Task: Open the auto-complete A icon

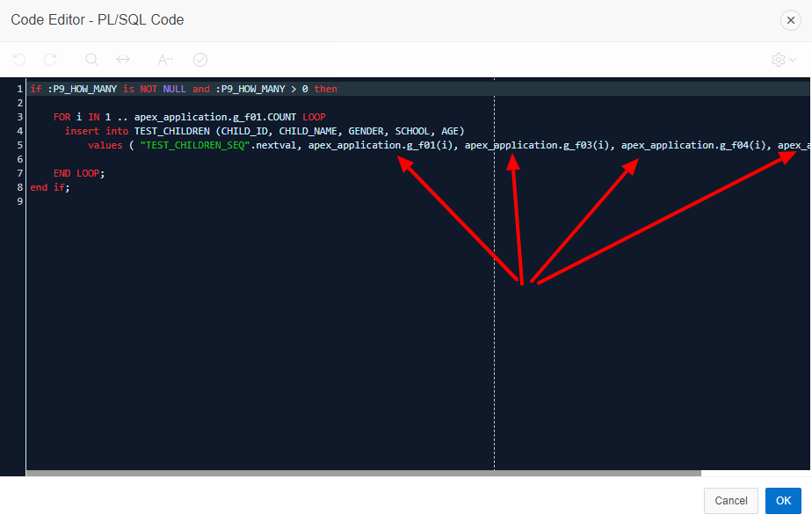Action: (x=164, y=60)
